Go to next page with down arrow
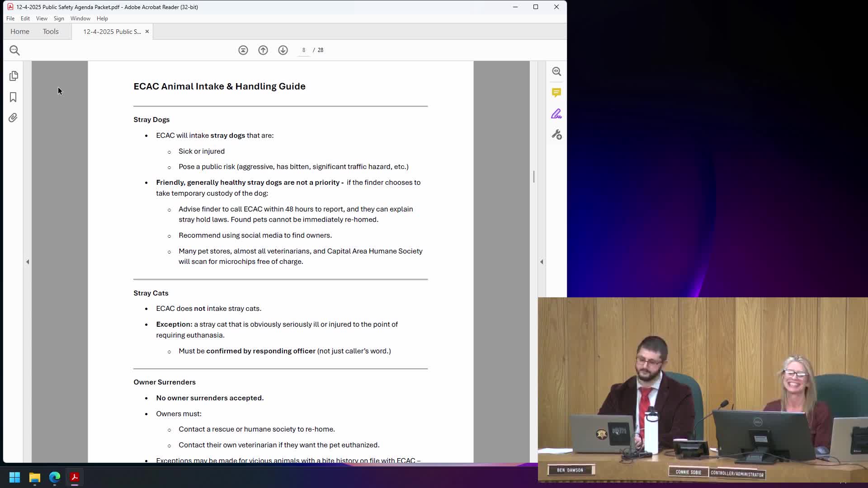The height and width of the screenshot is (488, 868). pos(283,50)
